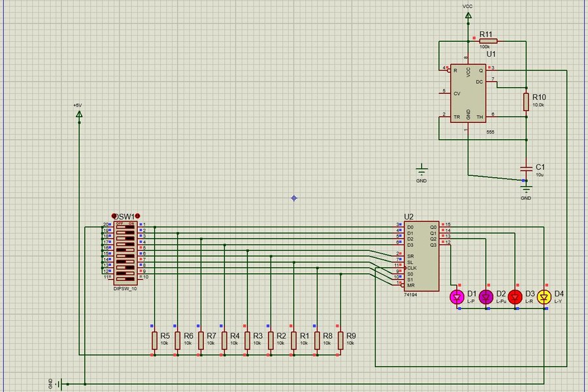Toggle DSW1 switch on pin 3 row
Viewport: 588px width, 392px height.
[125, 238]
